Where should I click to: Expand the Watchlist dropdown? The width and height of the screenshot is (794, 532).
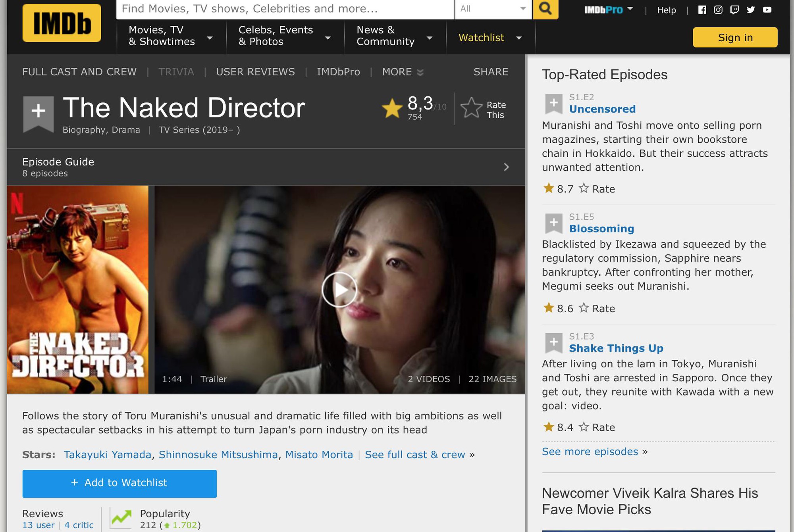490,38
